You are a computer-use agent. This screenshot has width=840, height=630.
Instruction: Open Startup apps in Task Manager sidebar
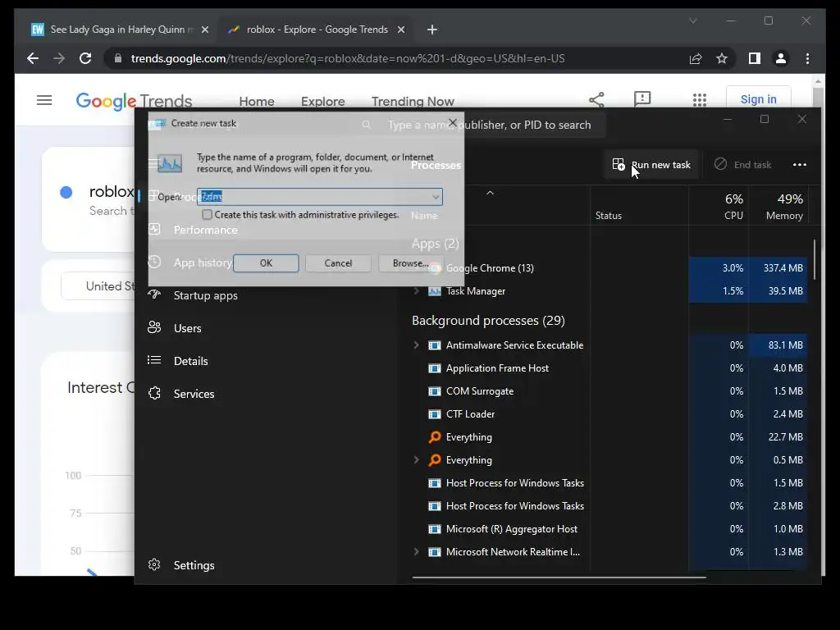point(205,295)
